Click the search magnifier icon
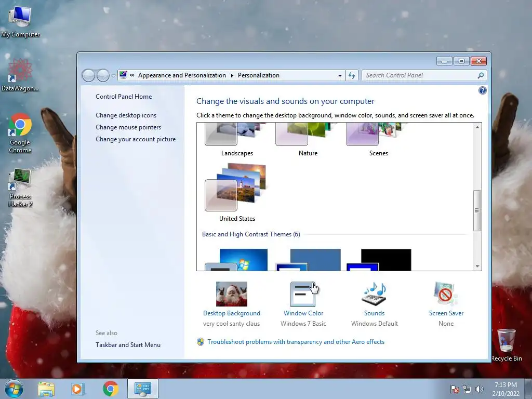The image size is (532, 399). [481, 75]
